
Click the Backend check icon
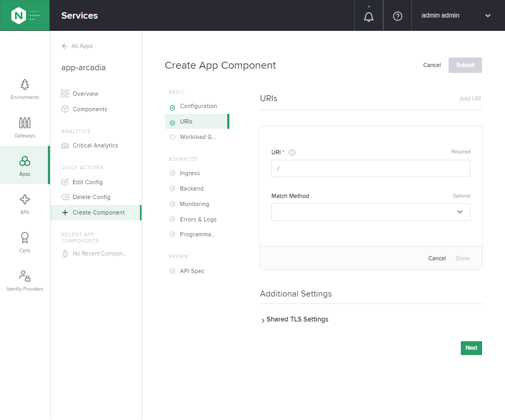tap(172, 189)
